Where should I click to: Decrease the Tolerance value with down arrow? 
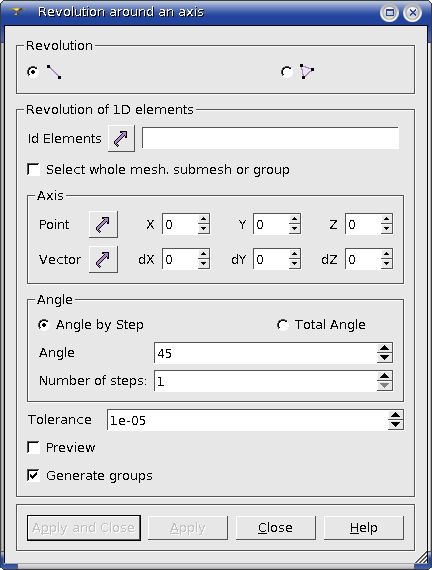395,424
